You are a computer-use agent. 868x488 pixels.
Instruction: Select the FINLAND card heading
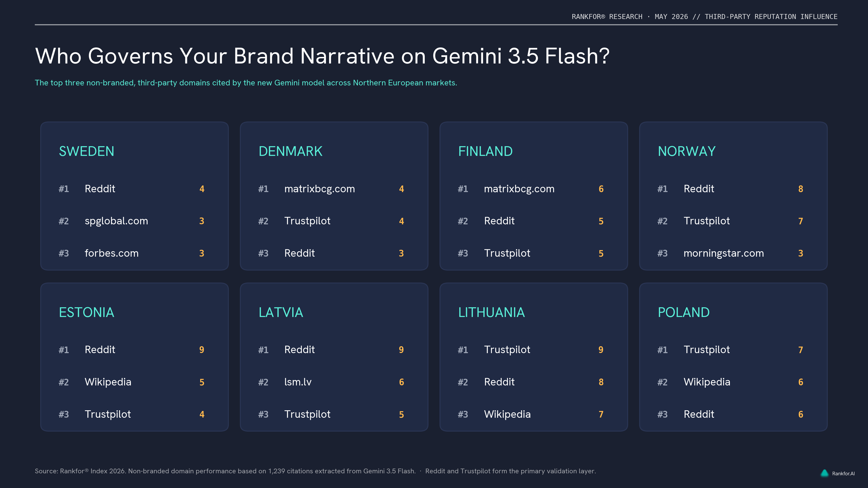click(485, 151)
